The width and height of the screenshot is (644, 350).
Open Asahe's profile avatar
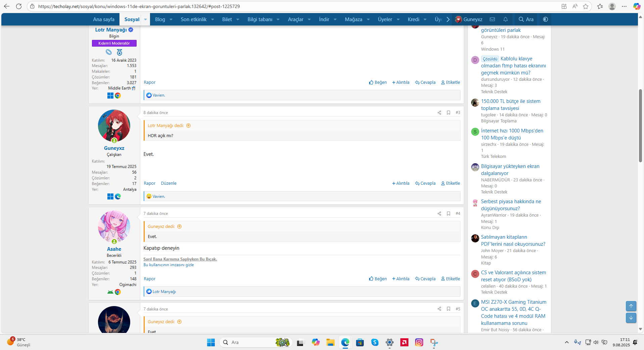[114, 227]
